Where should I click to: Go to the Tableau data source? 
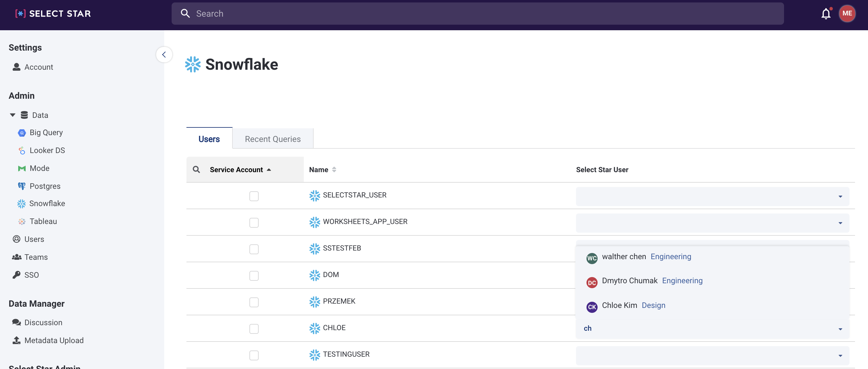click(x=43, y=221)
